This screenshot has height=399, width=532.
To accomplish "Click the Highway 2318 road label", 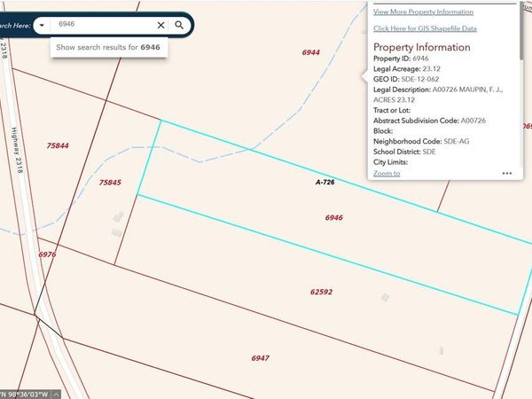I will point(15,148).
